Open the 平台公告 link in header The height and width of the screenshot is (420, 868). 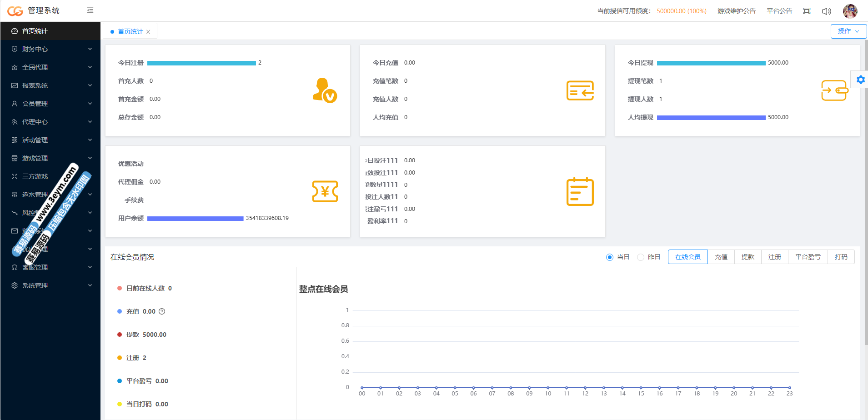coord(779,11)
